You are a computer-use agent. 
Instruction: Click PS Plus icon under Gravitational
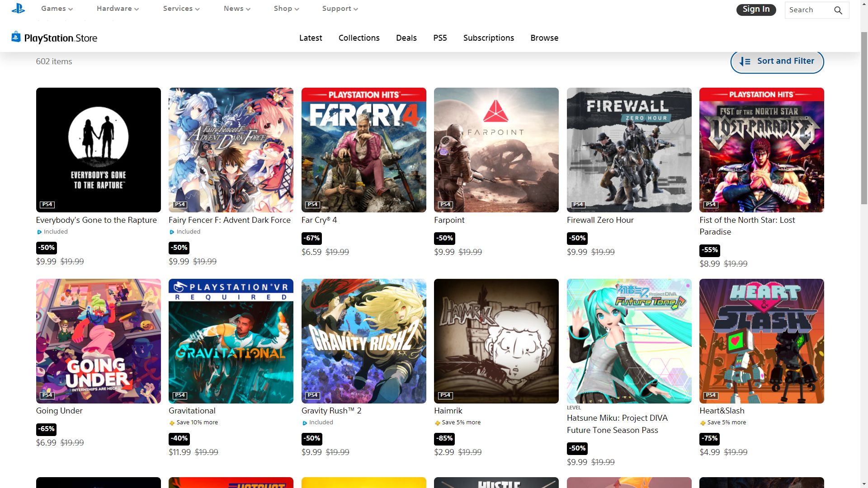(172, 423)
